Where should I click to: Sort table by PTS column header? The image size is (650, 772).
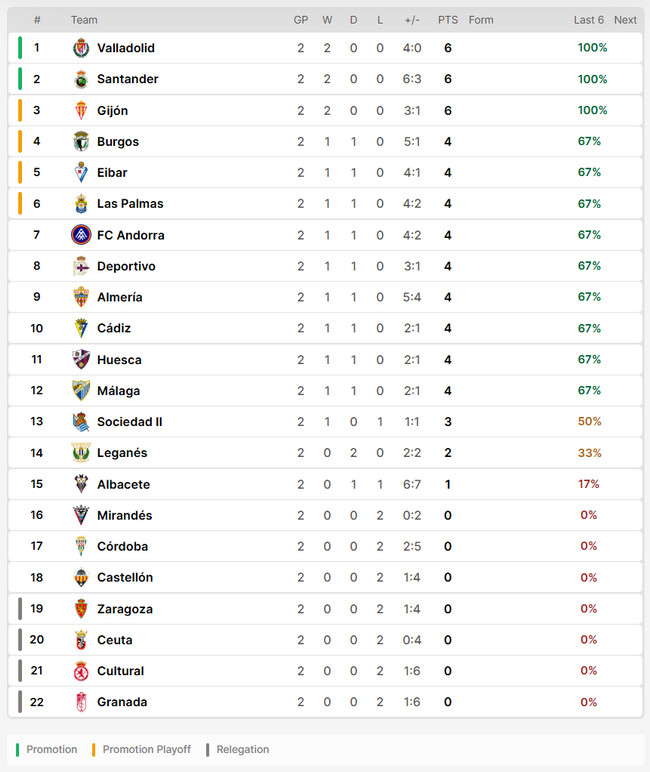coord(447,20)
